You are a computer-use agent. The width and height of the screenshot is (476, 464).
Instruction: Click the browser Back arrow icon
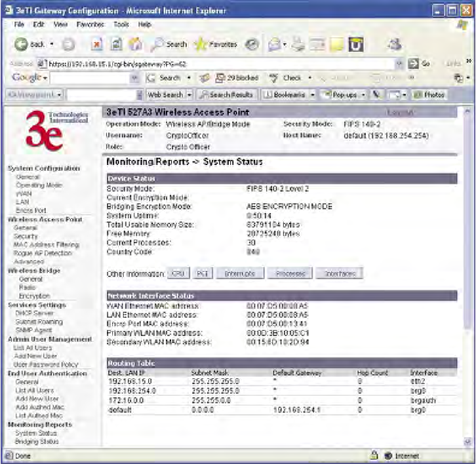point(21,44)
